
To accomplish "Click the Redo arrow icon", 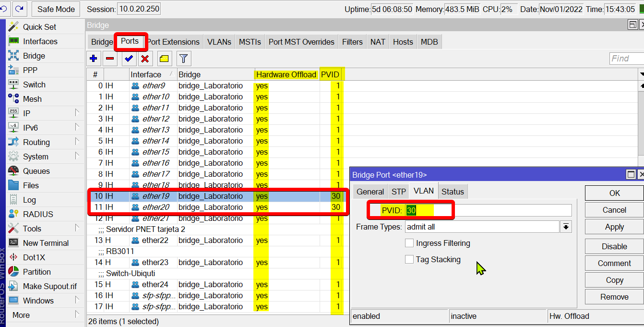I will pyautogui.click(x=20, y=9).
